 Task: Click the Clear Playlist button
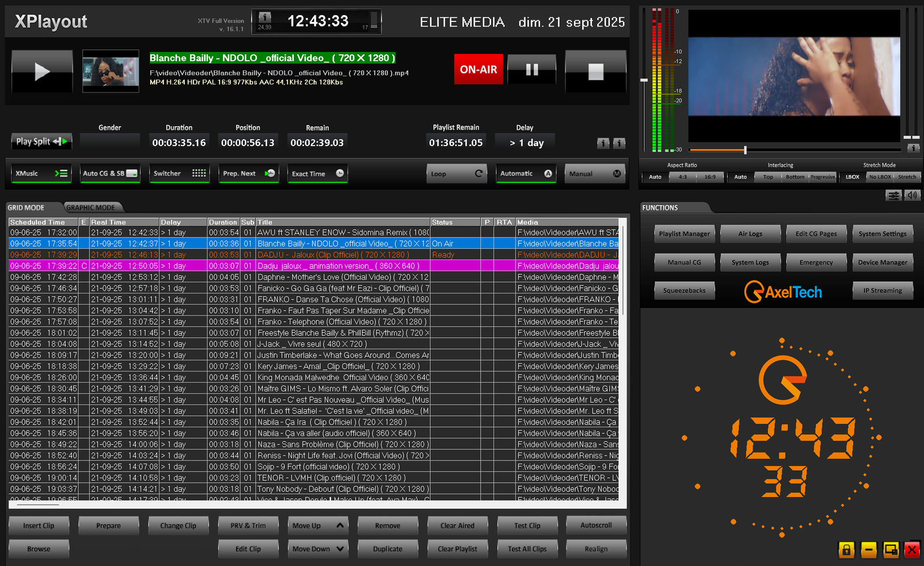(457, 549)
